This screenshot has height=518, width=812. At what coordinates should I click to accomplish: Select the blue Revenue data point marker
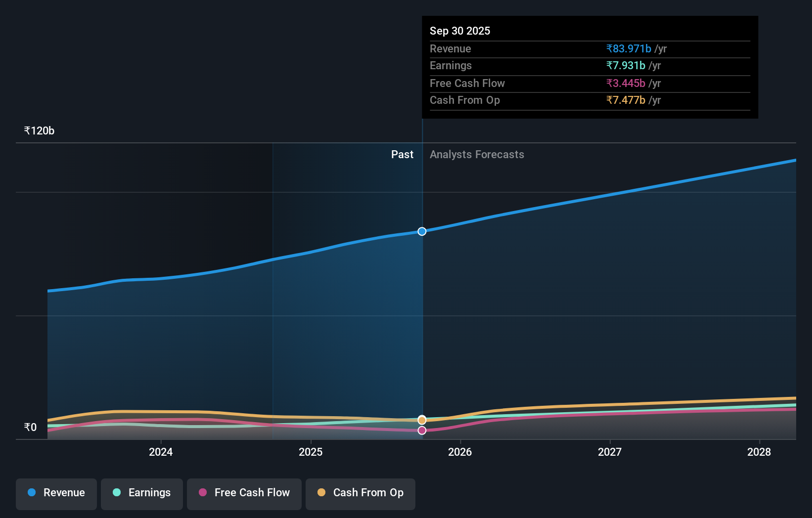tap(422, 231)
